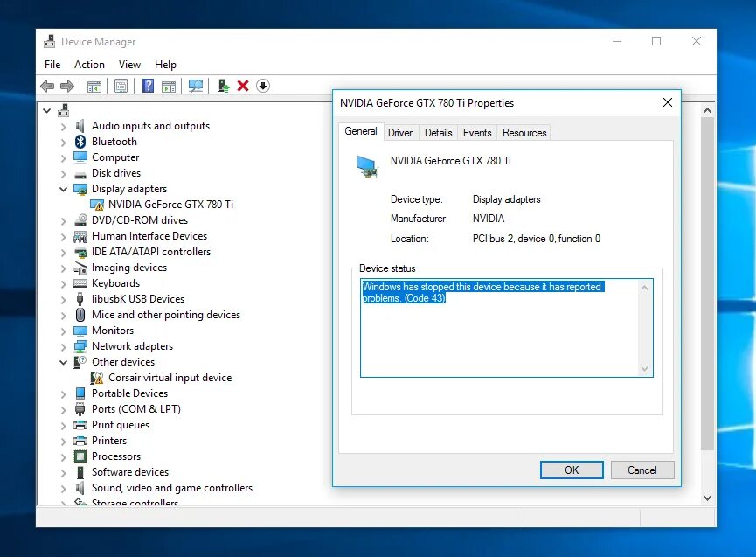This screenshot has height=557, width=756.
Task: Open the Help menu
Action: 165,65
